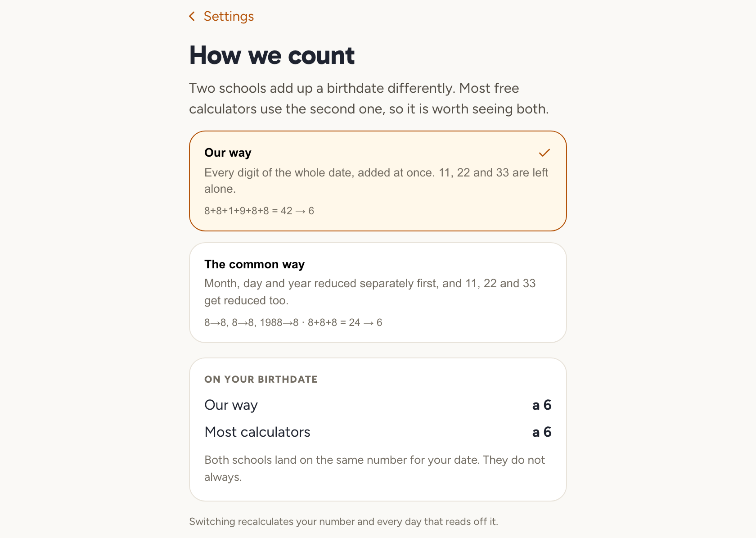
Task: Click the 'a 6' result for Our way
Action: (x=542, y=405)
